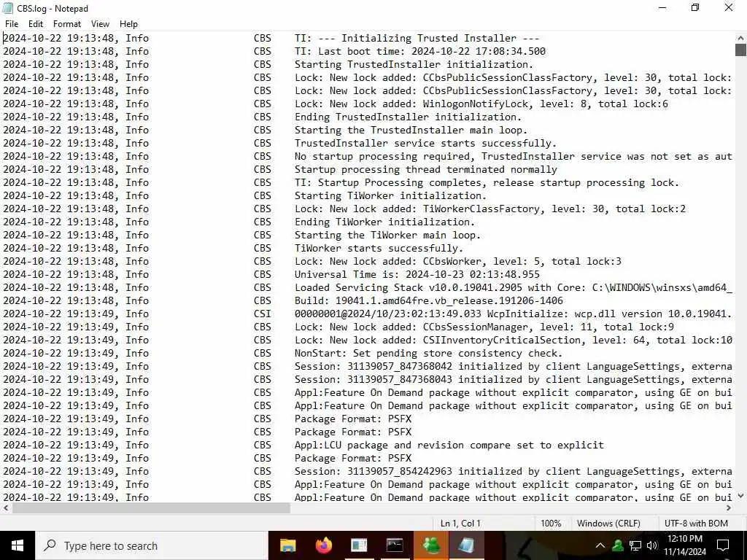Open the document-window app icon next to Firefox
The height and width of the screenshot is (560, 747).
point(359,545)
